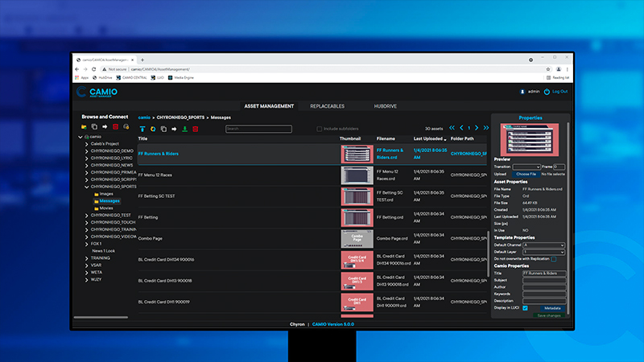Open the browser profile icon
644x362 pixels.
point(559,69)
